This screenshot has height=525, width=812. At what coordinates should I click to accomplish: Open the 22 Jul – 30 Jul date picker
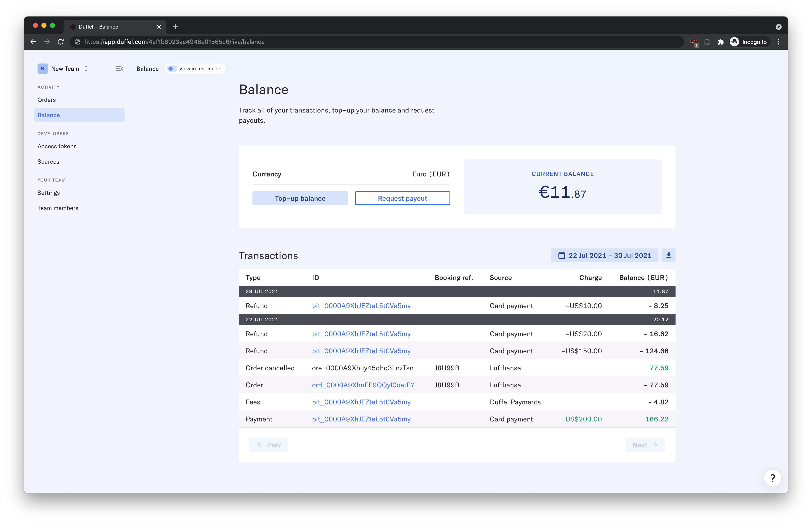tap(604, 255)
